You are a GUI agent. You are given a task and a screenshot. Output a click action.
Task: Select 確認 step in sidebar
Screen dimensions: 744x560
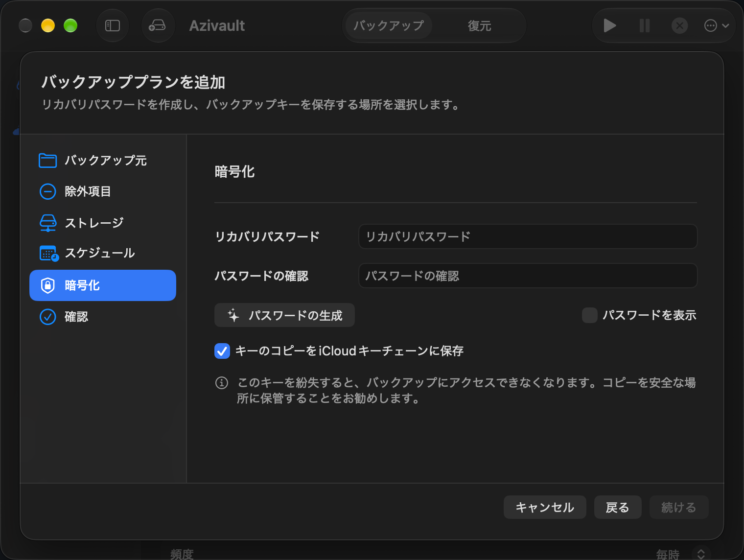click(x=103, y=317)
